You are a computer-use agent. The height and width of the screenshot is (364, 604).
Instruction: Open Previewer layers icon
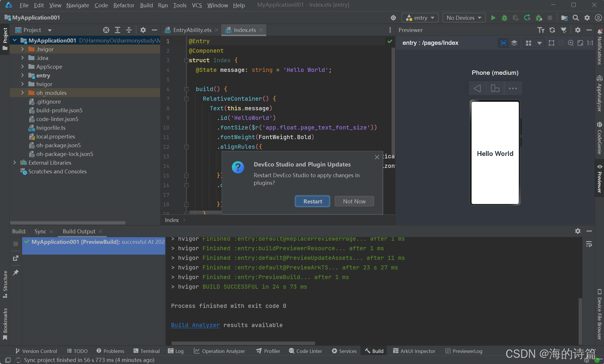(x=514, y=43)
